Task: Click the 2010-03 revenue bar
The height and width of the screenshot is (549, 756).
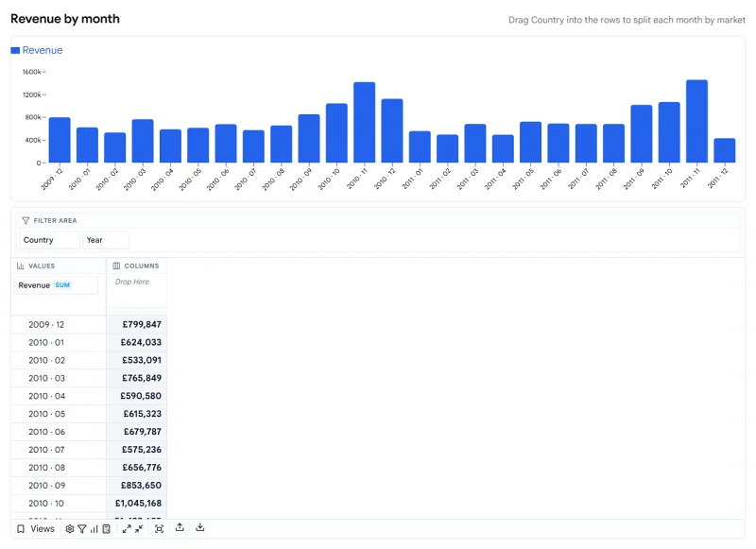Action: (x=143, y=141)
